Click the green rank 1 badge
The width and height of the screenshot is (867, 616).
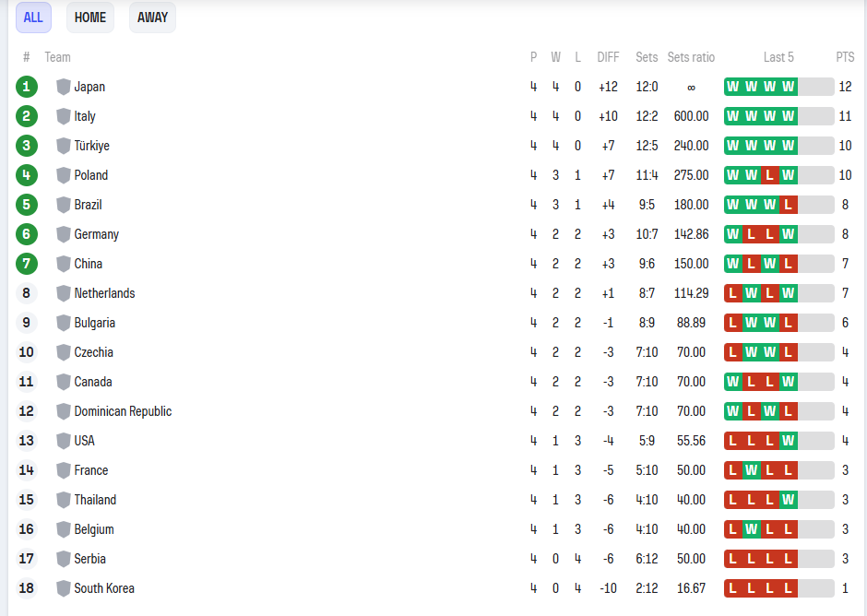(x=27, y=87)
